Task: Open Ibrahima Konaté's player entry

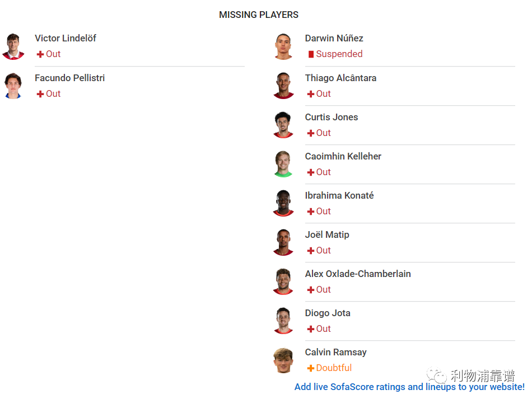Action: click(394, 203)
